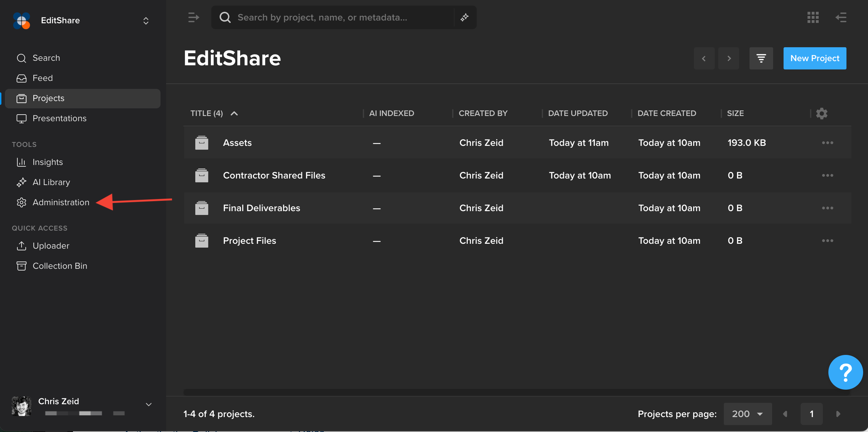This screenshot has height=432, width=868.
Task: Sort by the SIZE column
Action: click(735, 113)
